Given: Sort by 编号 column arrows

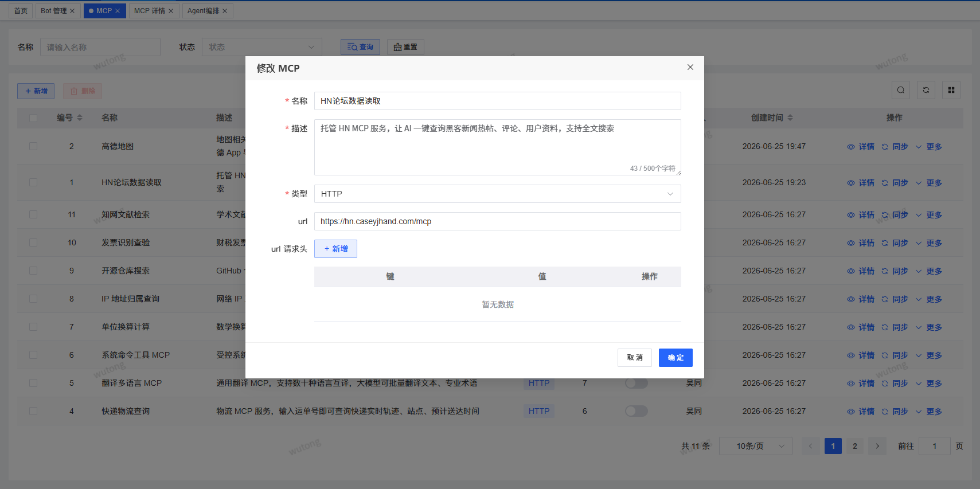Looking at the screenshot, I should [80, 118].
